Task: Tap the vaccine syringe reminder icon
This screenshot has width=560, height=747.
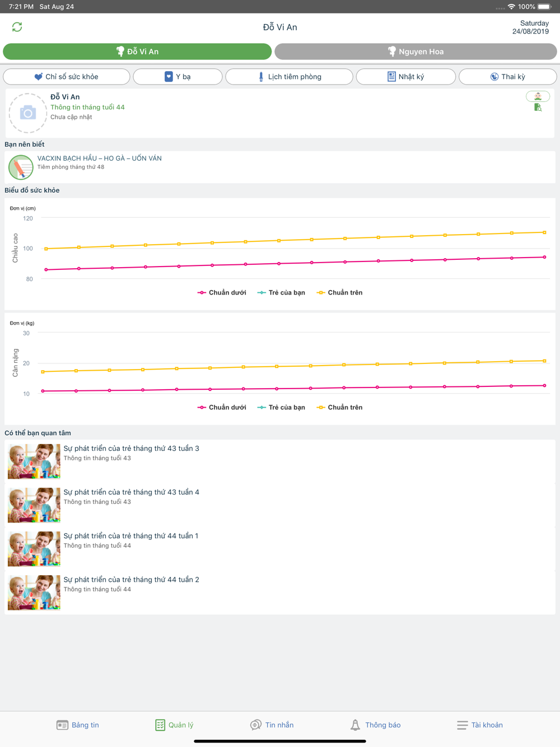Action: point(21,167)
